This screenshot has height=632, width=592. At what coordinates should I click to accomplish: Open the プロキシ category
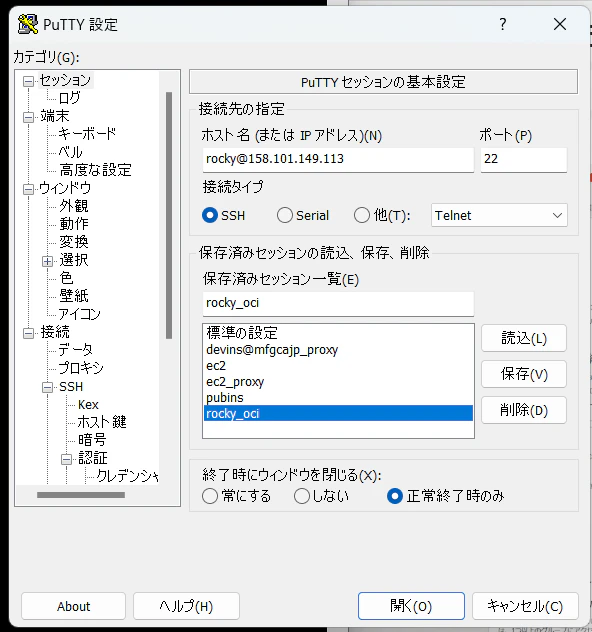[x=81, y=368]
